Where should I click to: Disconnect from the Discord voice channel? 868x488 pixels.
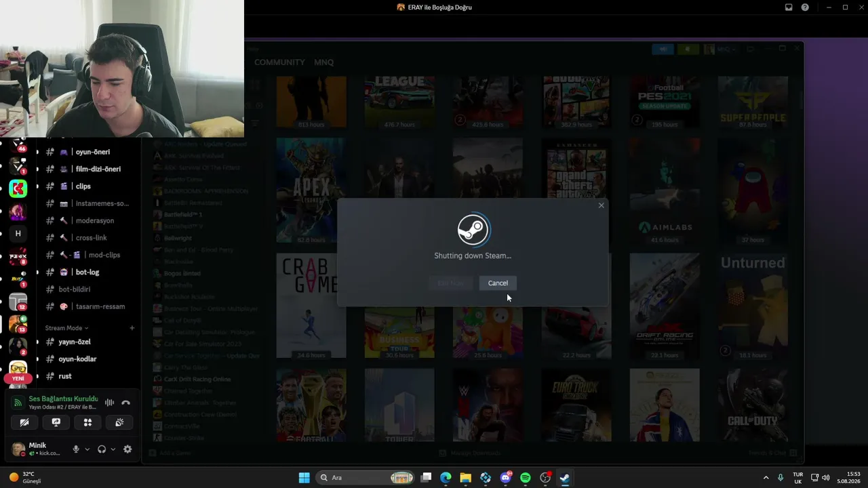click(125, 403)
